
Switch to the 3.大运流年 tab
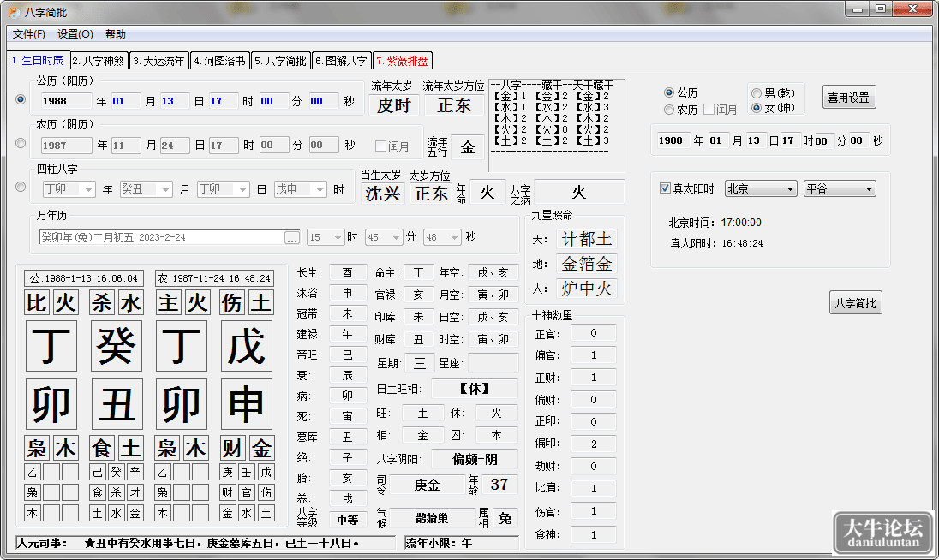coord(159,61)
